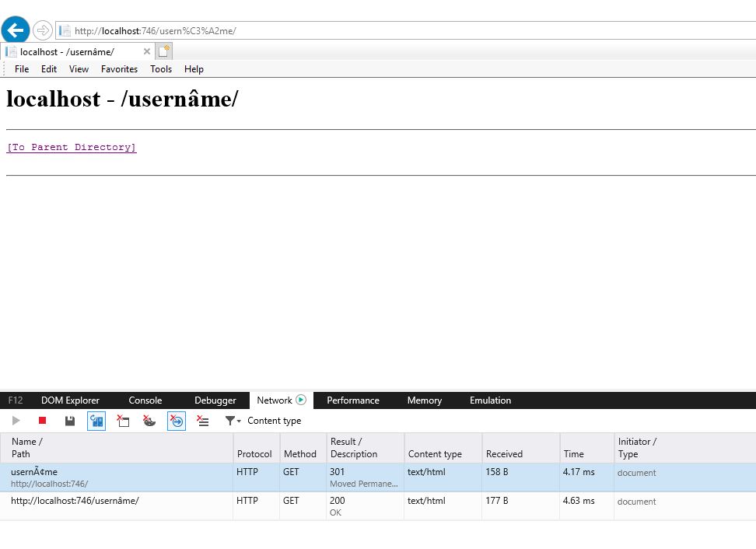The width and height of the screenshot is (756, 549).
Task: Click the 301 result cell
Action: click(x=365, y=477)
